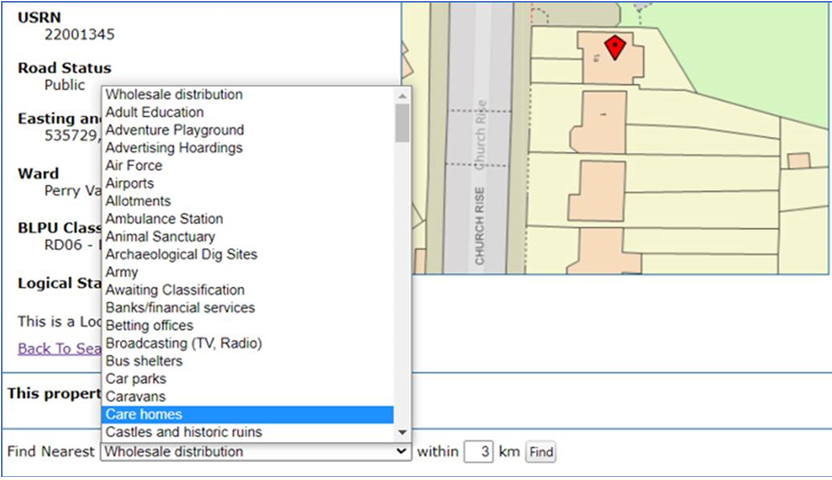The image size is (832, 480).
Task: Choose Air Force from the dropdown list
Action: 247,165
